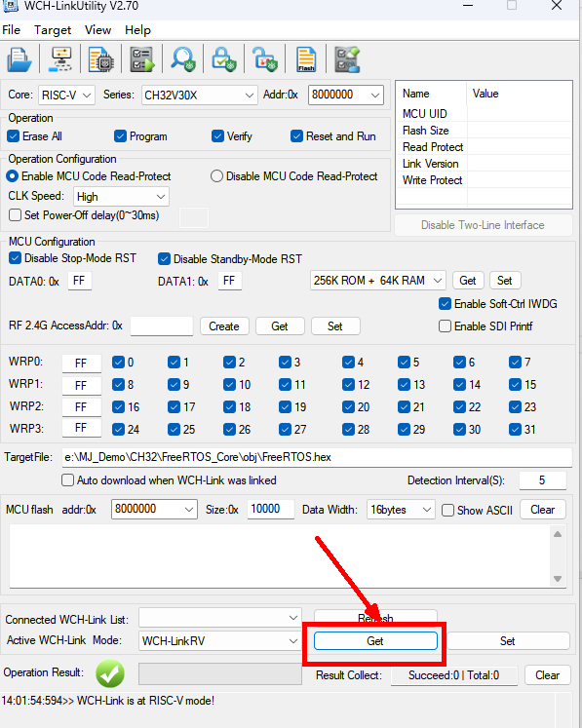
Task: Click the connect WCH-Link toolbar icon
Action: point(60,59)
